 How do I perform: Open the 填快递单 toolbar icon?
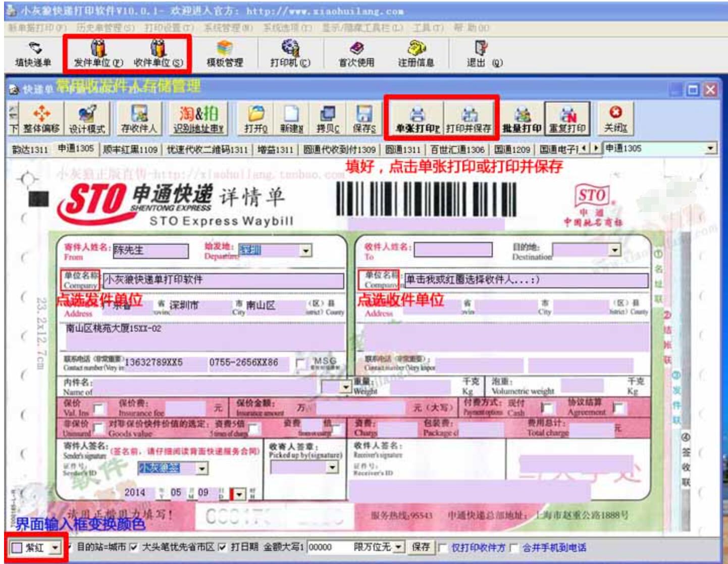[x=33, y=55]
